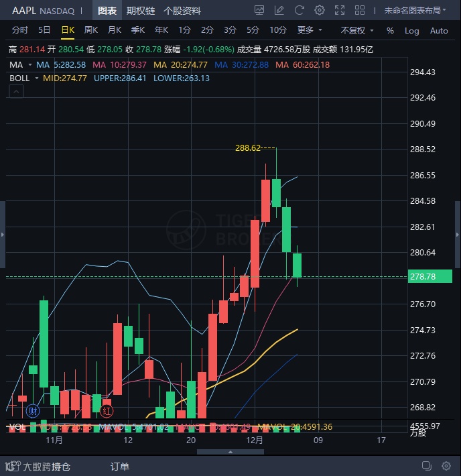
Task: Open the chart indicator monitor icon
Action: coord(259,10)
